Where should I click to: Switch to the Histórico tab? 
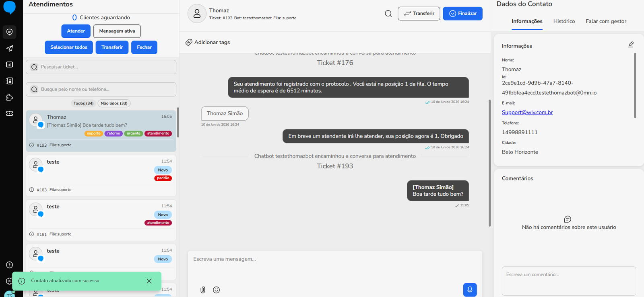coord(564,21)
